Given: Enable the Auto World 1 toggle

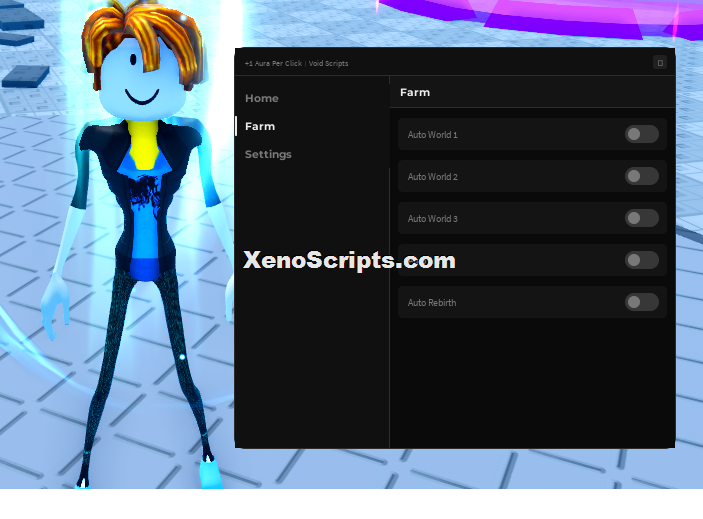Looking at the screenshot, I should pyautogui.click(x=642, y=134).
